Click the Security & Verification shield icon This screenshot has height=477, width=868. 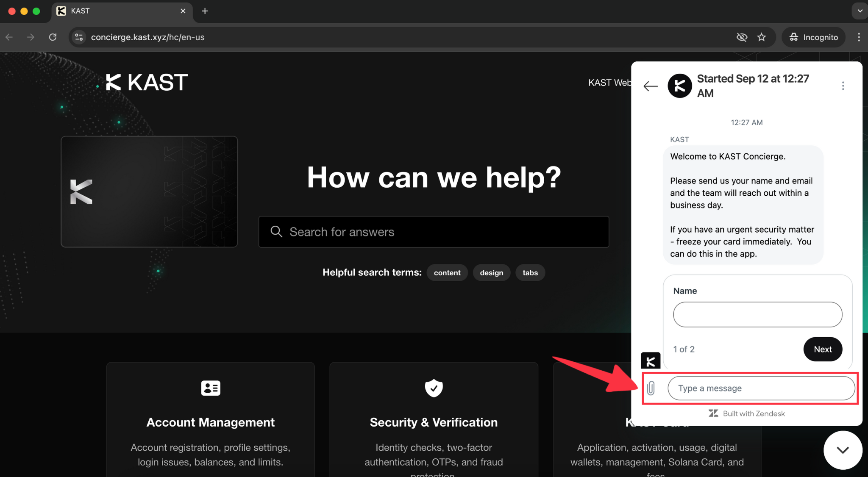[434, 388]
